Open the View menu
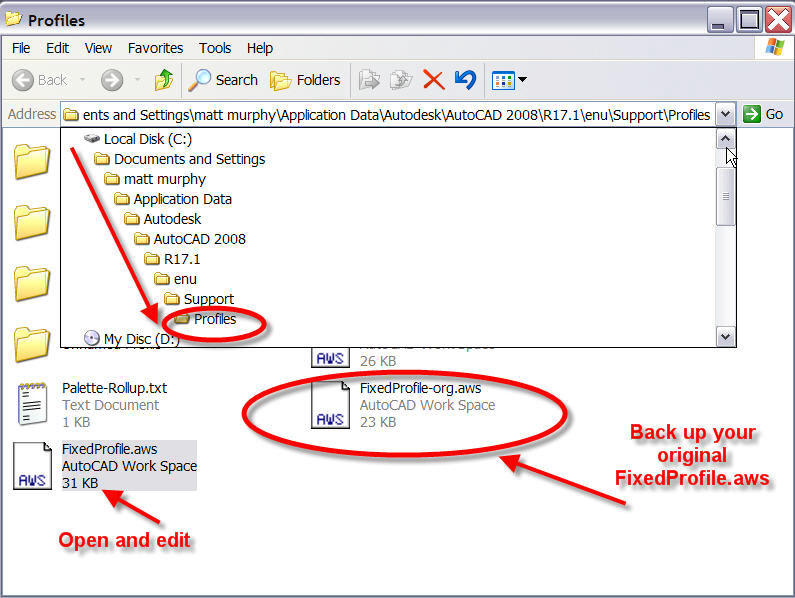795x598 pixels. pyautogui.click(x=98, y=48)
